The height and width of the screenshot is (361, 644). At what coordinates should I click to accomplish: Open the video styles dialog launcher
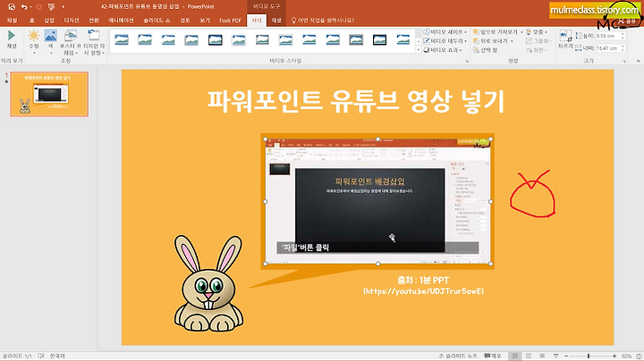[467, 61]
